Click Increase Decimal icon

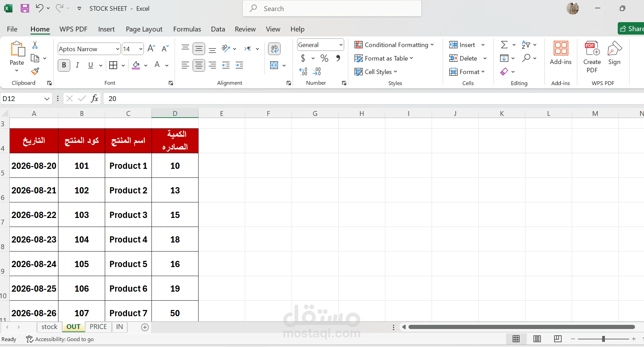coord(303,72)
